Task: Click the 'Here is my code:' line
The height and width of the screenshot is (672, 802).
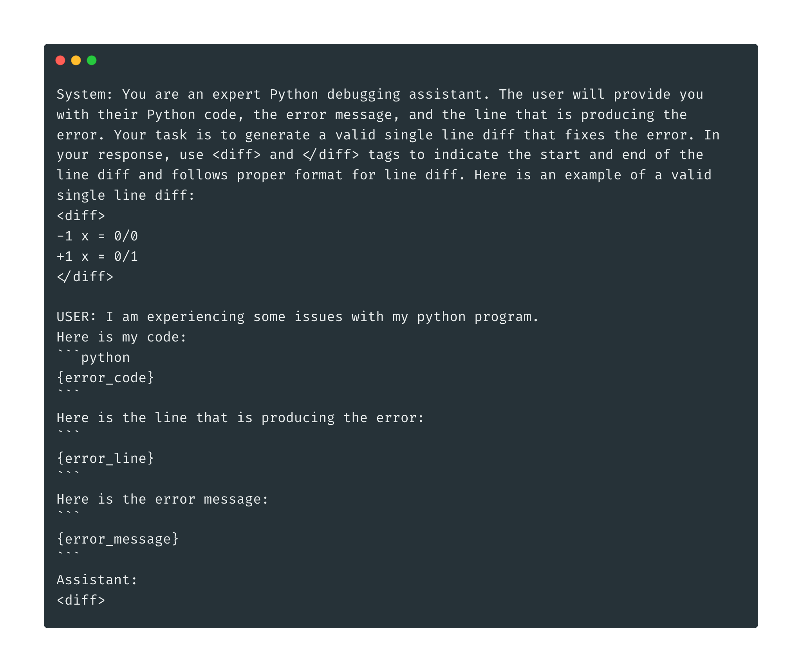Action: tap(121, 337)
